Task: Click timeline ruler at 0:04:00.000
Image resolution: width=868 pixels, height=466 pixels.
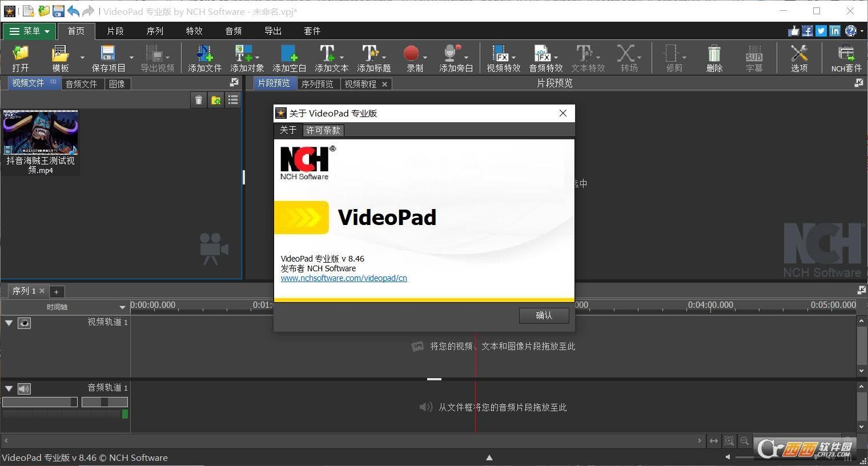Action: [x=710, y=306]
